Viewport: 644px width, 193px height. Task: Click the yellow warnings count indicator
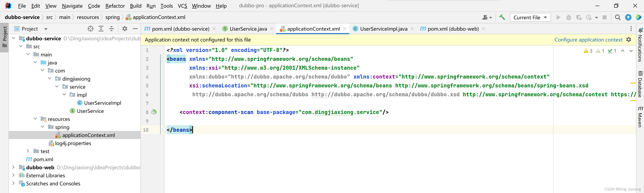coord(588,51)
